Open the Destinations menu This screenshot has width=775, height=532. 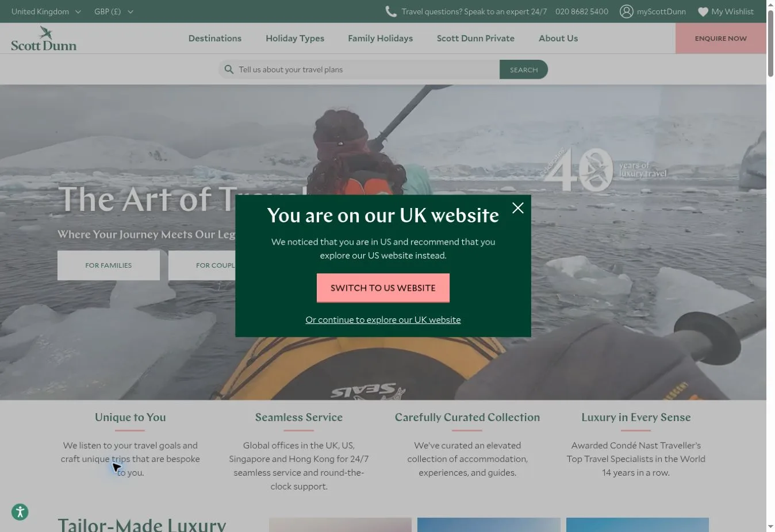(215, 38)
